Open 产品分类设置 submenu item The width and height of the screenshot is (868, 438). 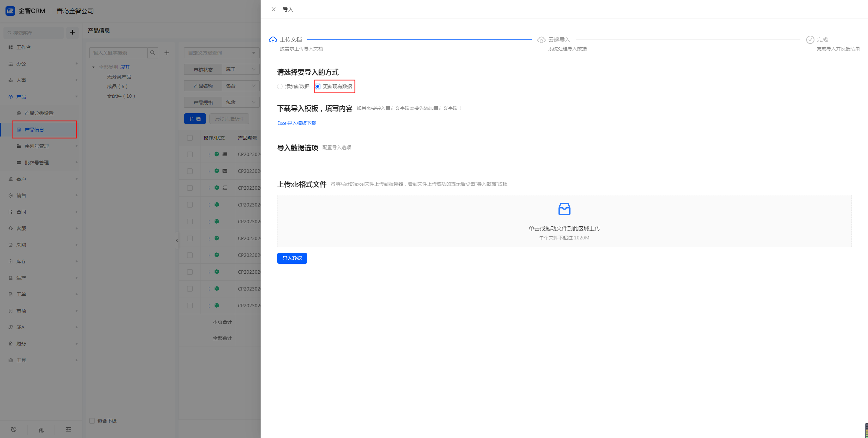(39, 113)
